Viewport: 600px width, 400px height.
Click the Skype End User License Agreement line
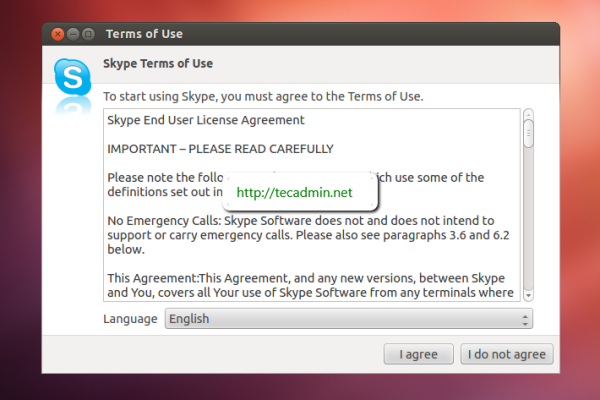205,121
